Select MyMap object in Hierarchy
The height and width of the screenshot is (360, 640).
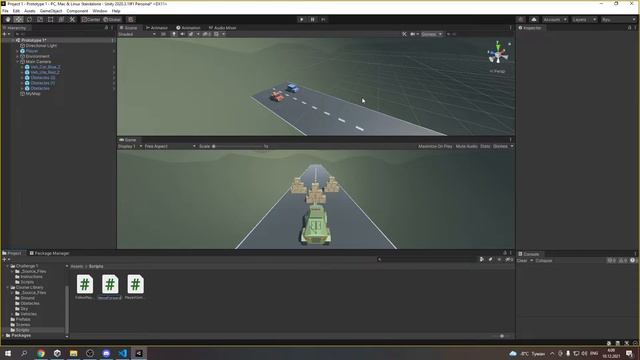pos(33,93)
